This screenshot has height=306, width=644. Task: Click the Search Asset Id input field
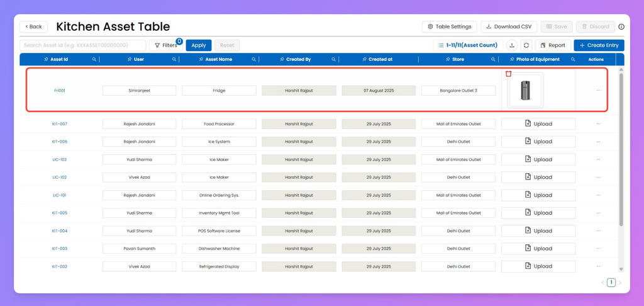[x=83, y=45]
